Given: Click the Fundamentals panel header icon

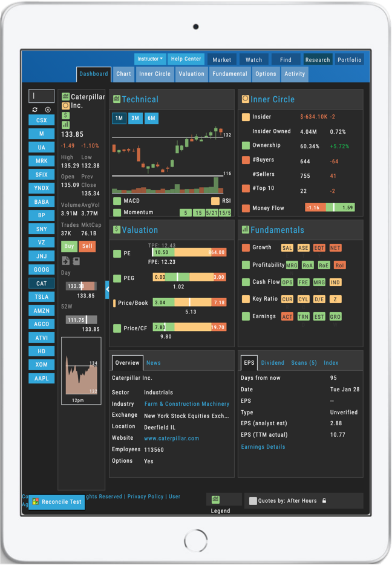Looking at the screenshot, I should [246, 229].
